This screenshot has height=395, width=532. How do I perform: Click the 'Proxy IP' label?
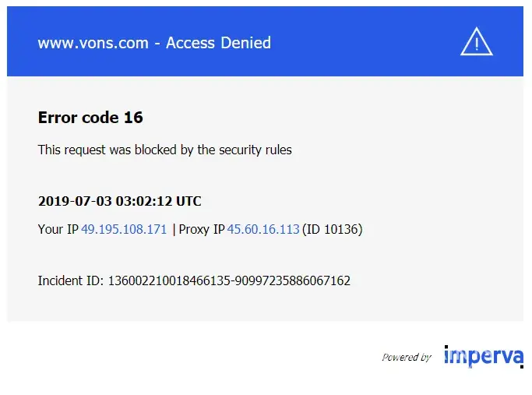coord(202,230)
